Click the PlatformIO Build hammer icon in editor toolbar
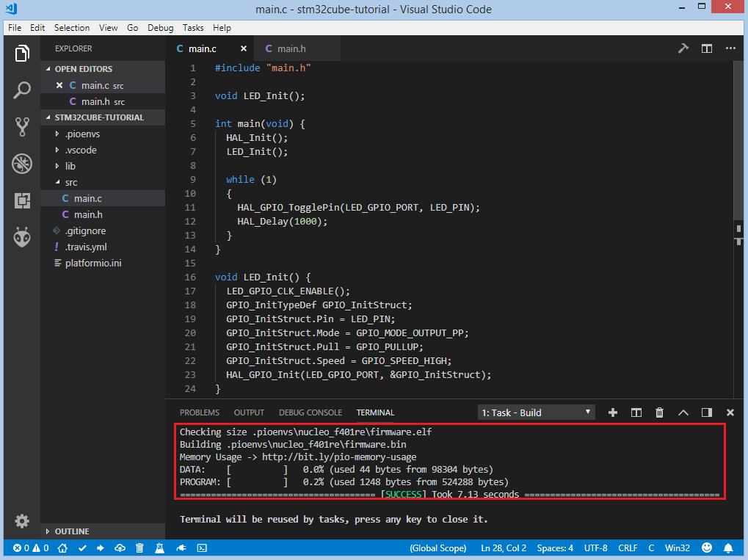This screenshot has height=560, width=748. pyautogui.click(x=683, y=48)
